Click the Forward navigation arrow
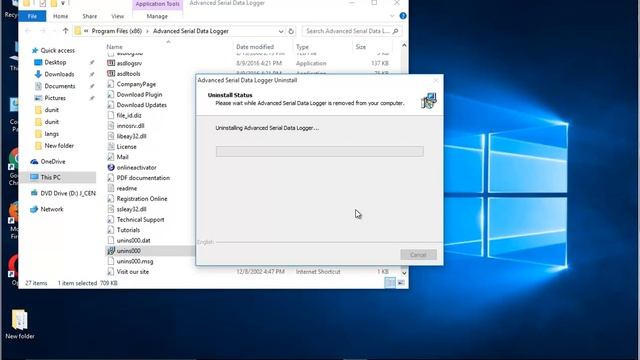 (x=42, y=31)
